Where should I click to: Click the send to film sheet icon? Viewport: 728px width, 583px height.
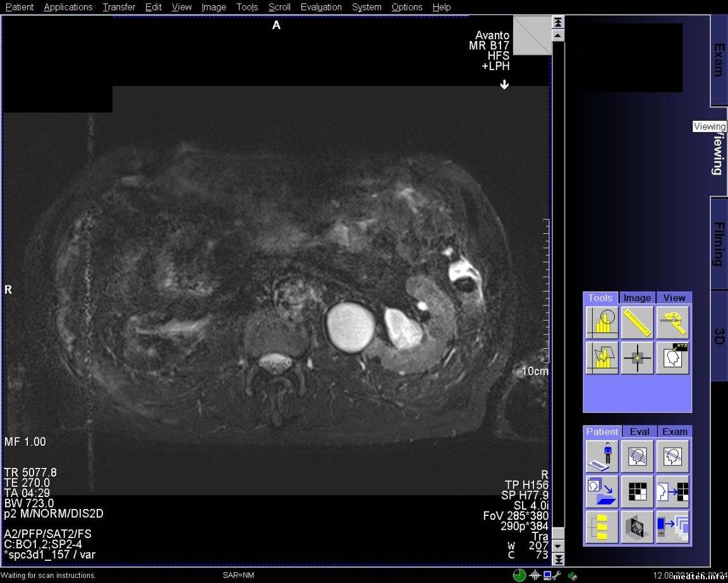pyautogui.click(x=672, y=492)
